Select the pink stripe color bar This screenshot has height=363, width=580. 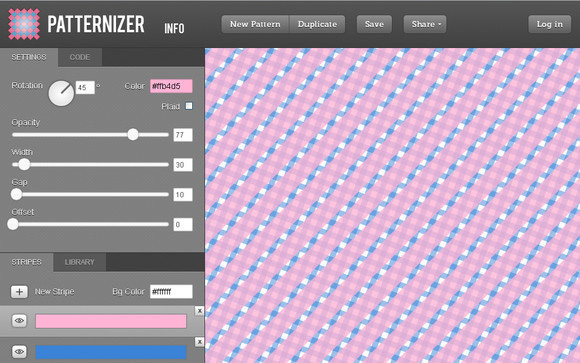111,321
